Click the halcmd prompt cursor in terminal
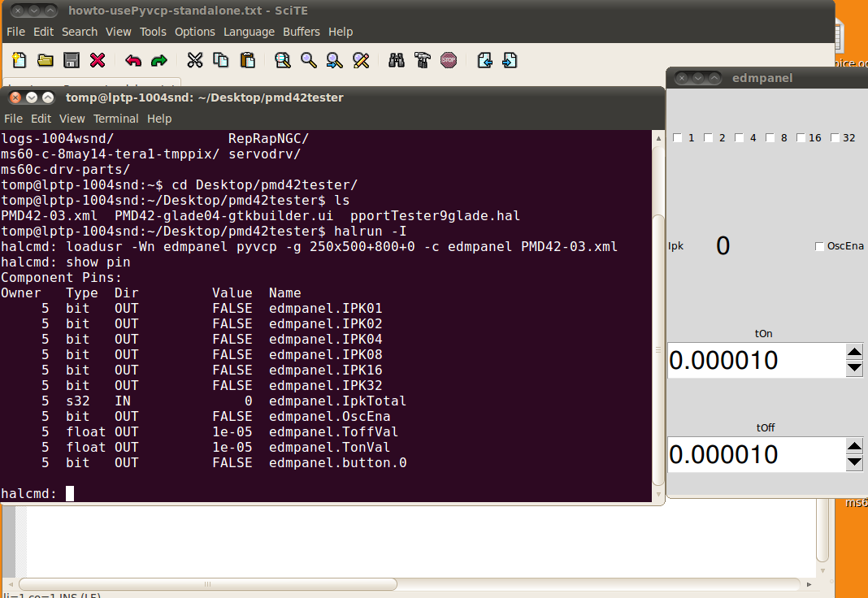868x598 pixels. 70,493
